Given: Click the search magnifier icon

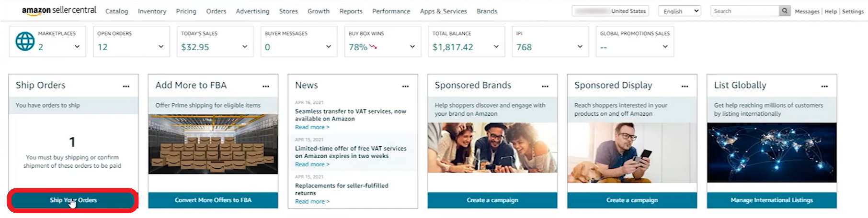Looking at the screenshot, I should pyautogui.click(x=785, y=11).
